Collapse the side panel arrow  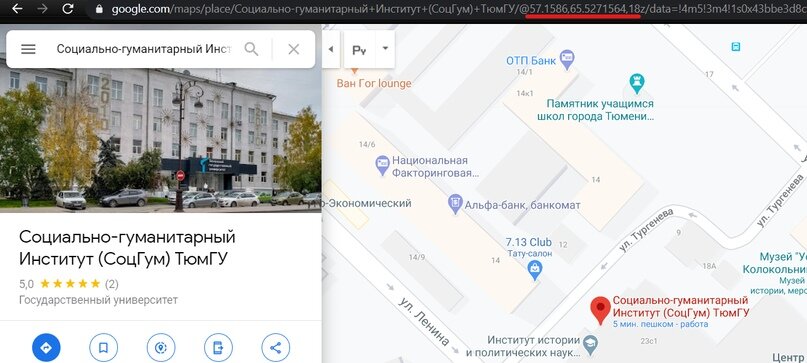tap(331, 49)
